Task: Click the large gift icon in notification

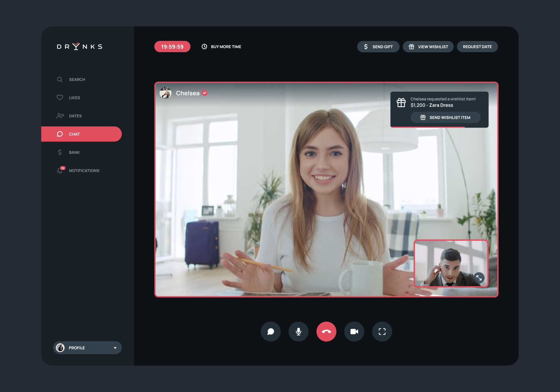Action: click(401, 102)
